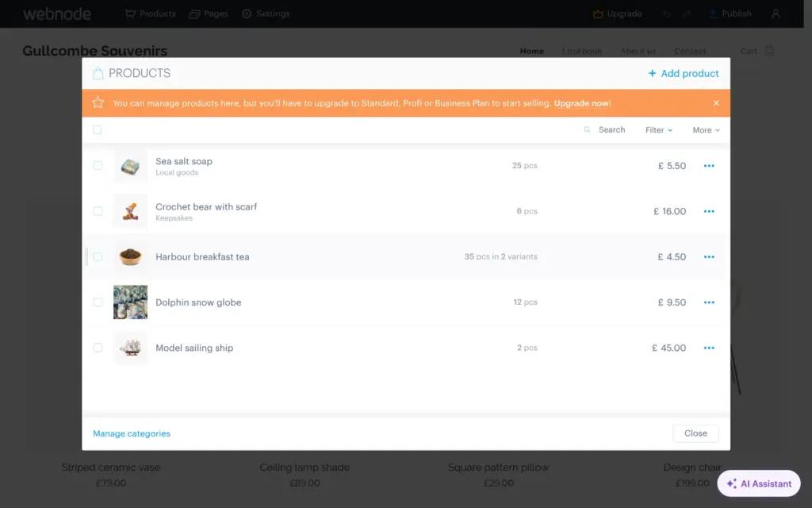Screen dimensions: 812x508
Task: Expand the Filter dropdown
Action: [659, 130]
